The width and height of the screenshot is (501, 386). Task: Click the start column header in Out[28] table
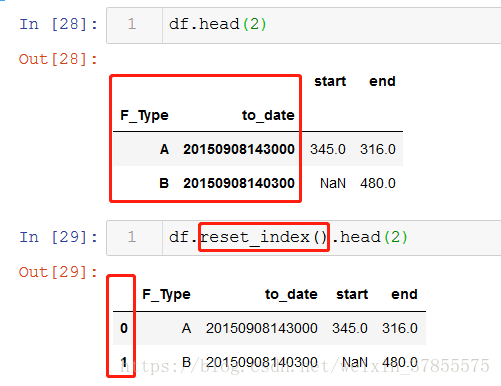click(x=330, y=81)
